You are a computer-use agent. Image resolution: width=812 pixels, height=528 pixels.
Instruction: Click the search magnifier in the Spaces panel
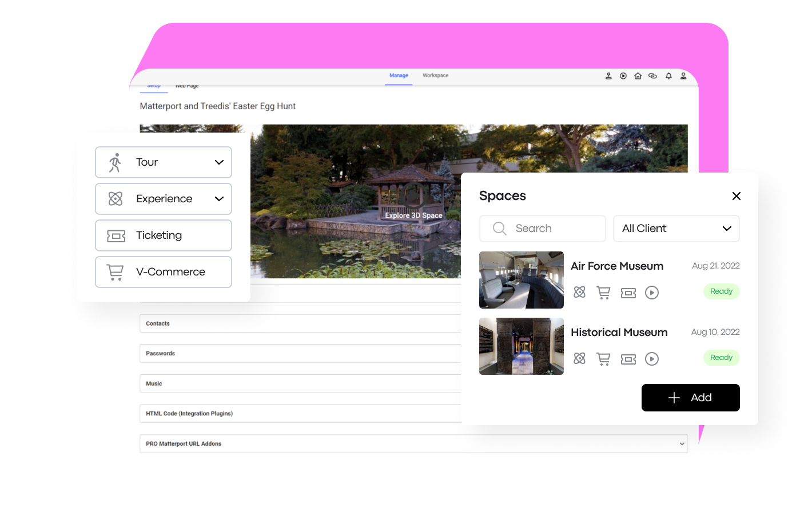(499, 228)
